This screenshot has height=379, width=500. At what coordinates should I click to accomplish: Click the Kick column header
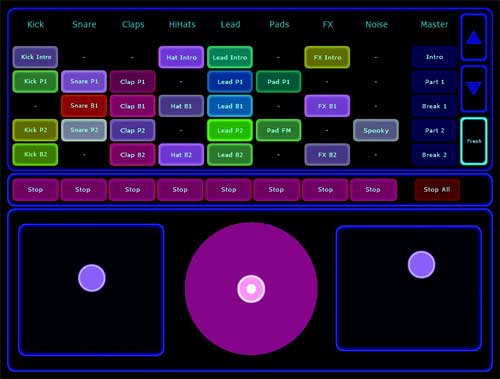pos(35,24)
